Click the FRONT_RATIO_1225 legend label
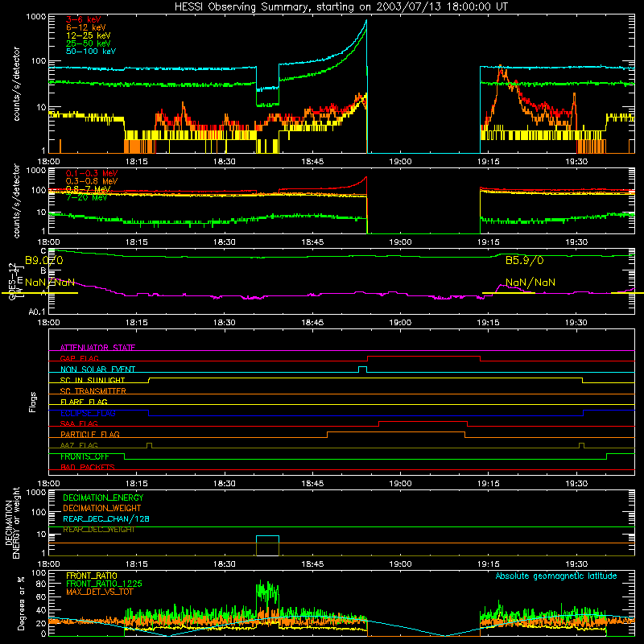This screenshot has width=644, height=644. [x=104, y=584]
